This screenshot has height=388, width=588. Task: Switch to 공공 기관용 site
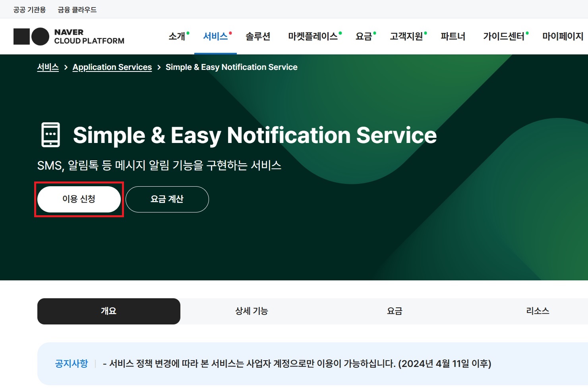tap(29, 10)
